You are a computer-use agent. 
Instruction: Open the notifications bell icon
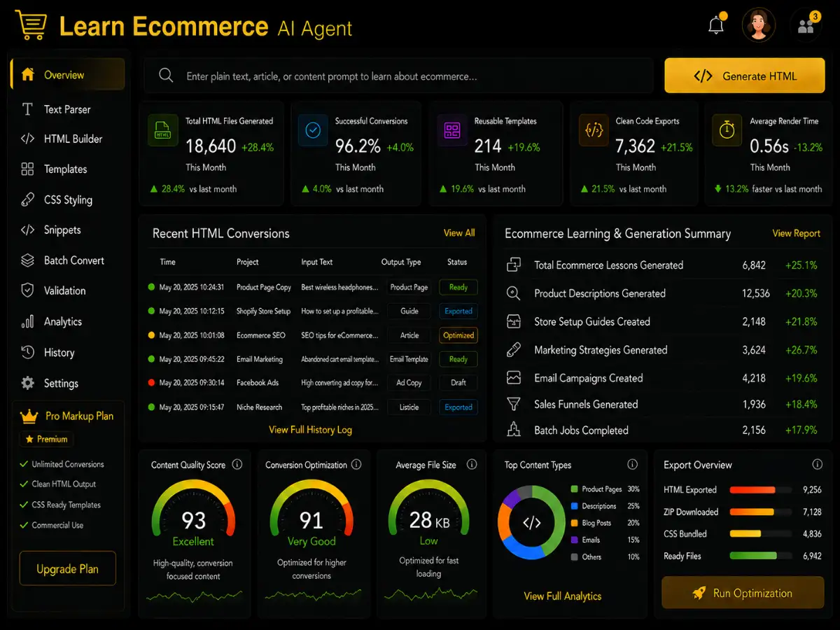point(716,26)
